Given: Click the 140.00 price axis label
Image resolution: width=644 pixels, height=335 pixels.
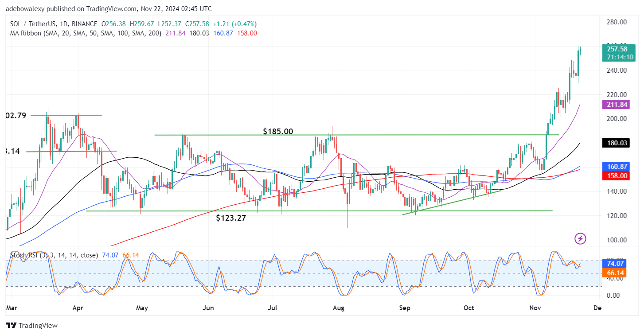Looking at the screenshot, I should pyautogui.click(x=617, y=191).
